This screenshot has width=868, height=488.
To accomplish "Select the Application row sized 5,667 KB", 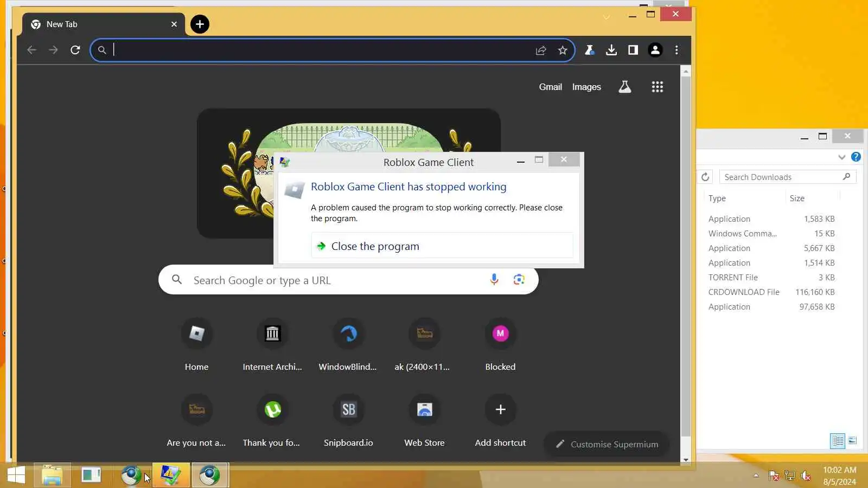I will point(772,248).
